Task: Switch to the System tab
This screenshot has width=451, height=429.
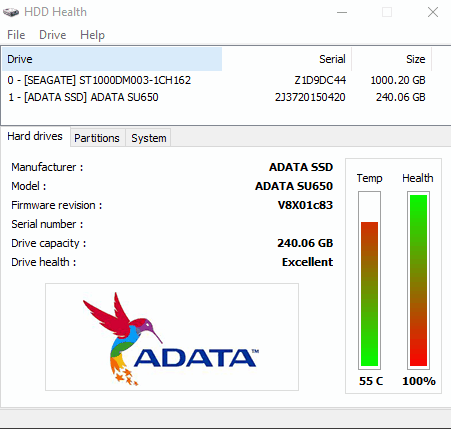Action: tap(149, 138)
